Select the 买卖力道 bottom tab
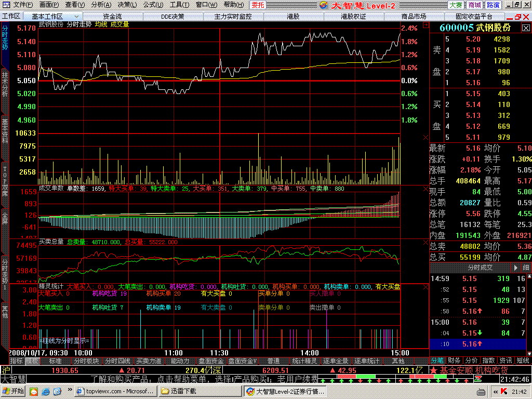Viewport: 532px width, 399px height. coord(149,361)
